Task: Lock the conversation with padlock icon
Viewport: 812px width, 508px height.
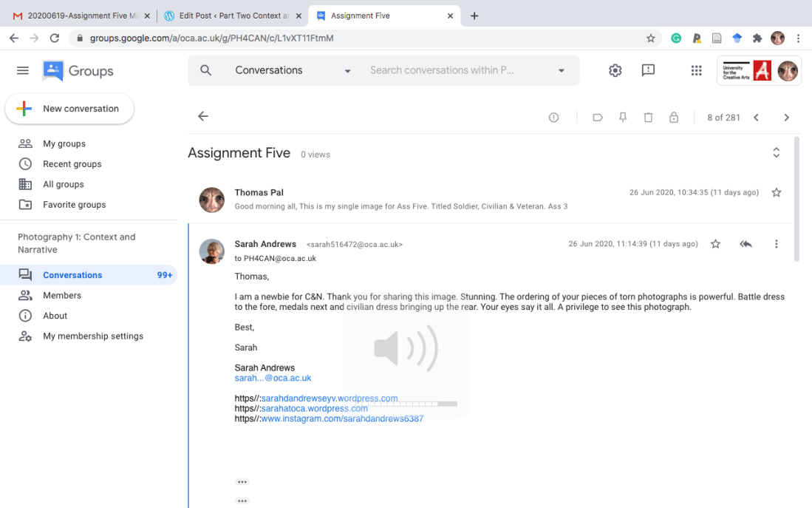Action: pos(673,118)
